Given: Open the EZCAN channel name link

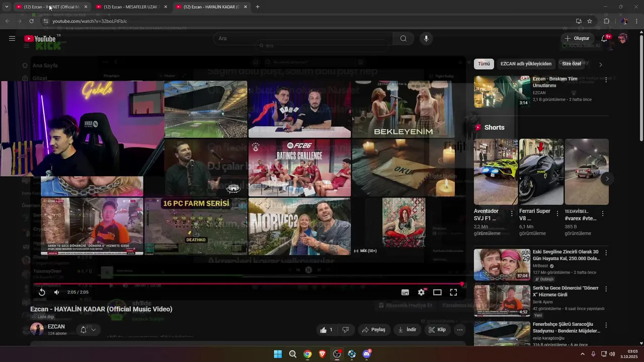Looking at the screenshot, I should 56,327.
